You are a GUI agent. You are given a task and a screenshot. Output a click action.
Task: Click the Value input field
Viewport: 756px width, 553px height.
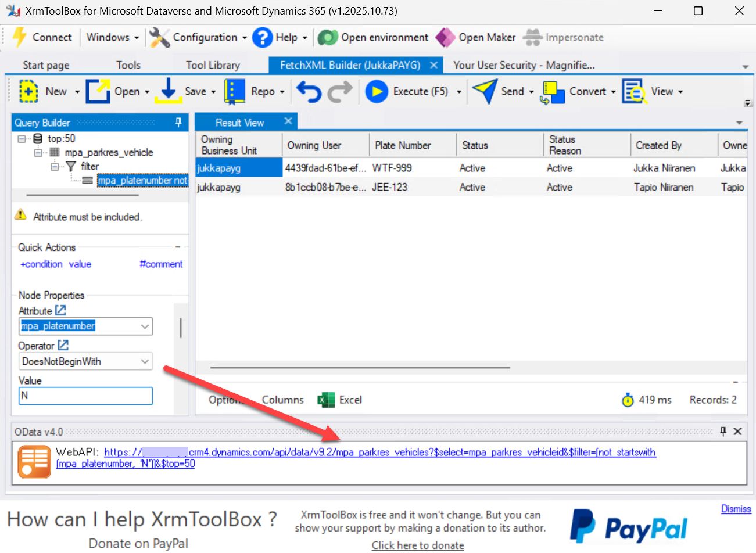(x=85, y=396)
